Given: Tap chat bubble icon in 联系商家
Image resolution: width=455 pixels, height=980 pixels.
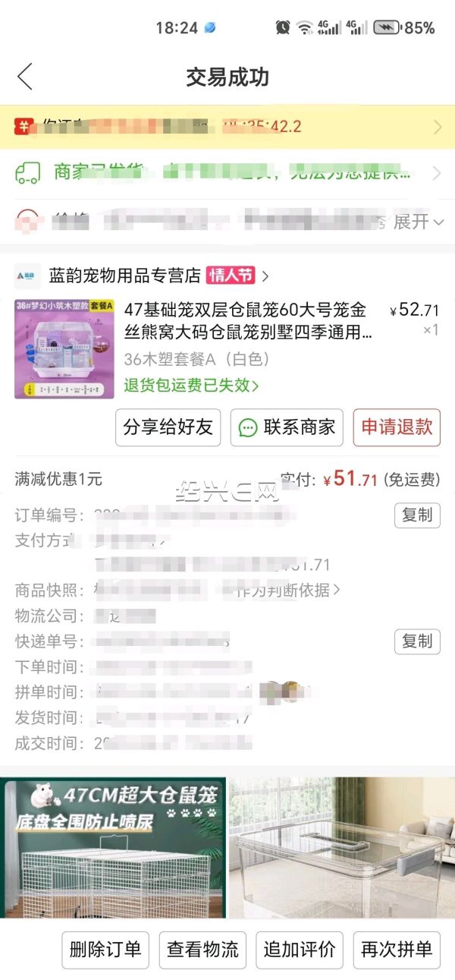Looking at the screenshot, I should (x=247, y=427).
